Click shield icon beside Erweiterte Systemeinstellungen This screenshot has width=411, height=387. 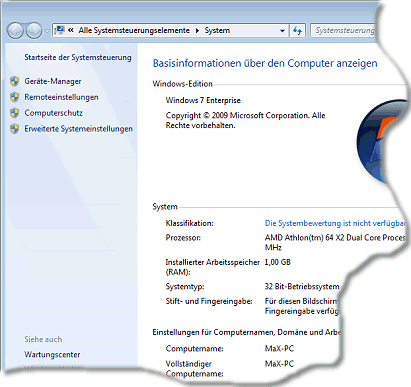[x=15, y=128]
